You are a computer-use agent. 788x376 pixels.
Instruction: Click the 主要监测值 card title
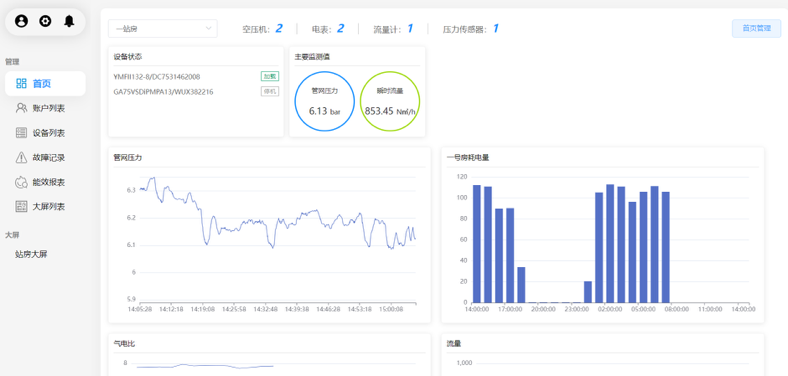point(312,57)
